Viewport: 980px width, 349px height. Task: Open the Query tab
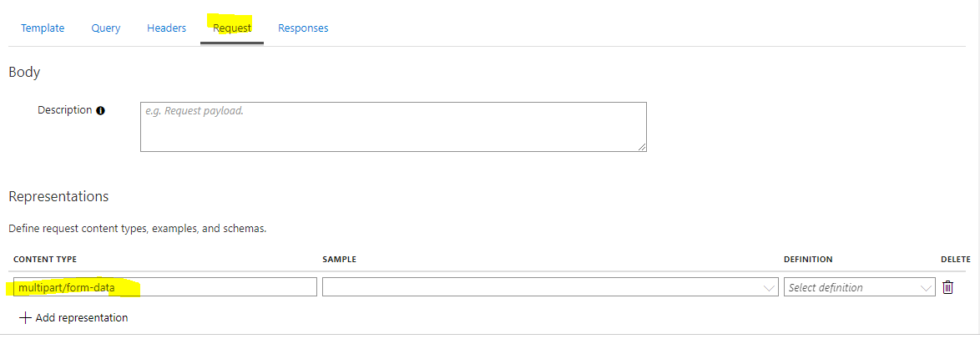pyautogui.click(x=106, y=28)
